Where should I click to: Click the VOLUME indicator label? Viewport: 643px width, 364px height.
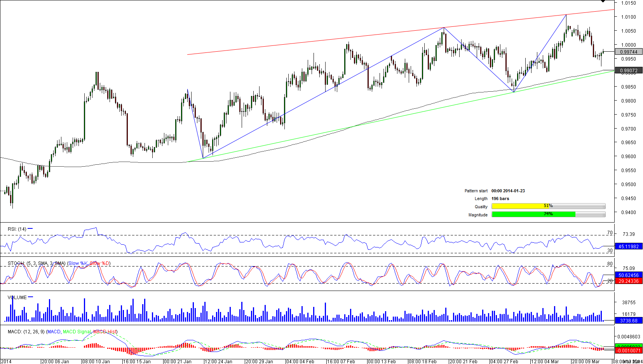17,298
